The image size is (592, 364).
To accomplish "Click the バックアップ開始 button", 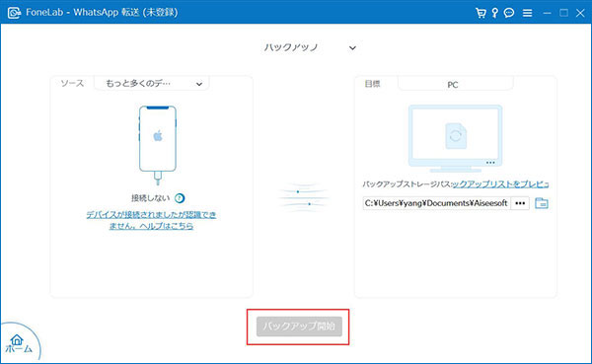I will (x=299, y=327).
